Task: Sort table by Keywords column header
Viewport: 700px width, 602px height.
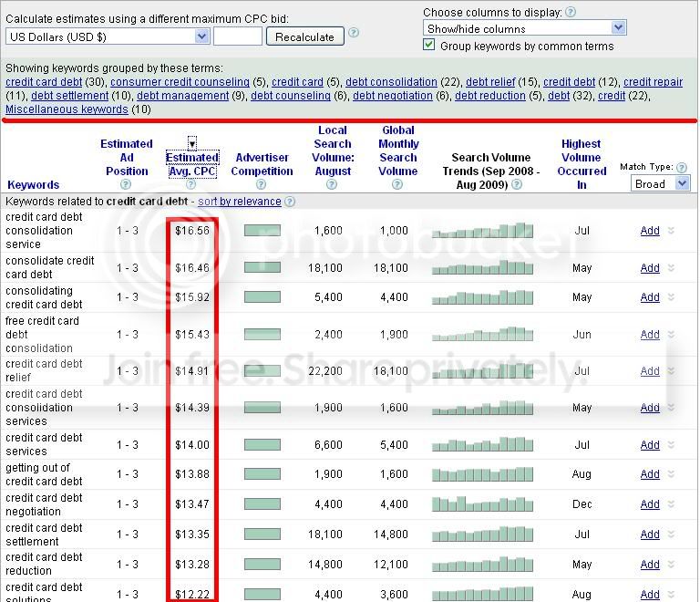Action: [34, 185]
